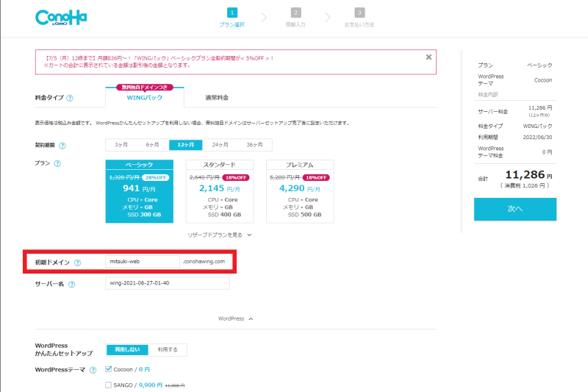Select the プレミアム plan card

300,191
